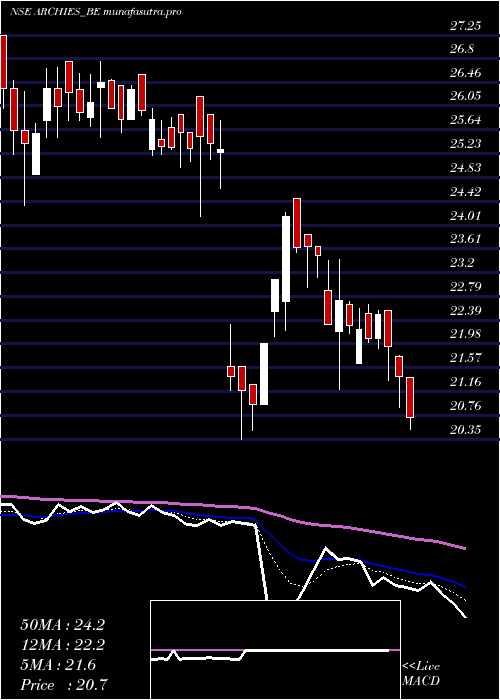The width and height of the screenshot is (500, 700).
Task: Click inside the MACD inset panel
Action: 275,650
